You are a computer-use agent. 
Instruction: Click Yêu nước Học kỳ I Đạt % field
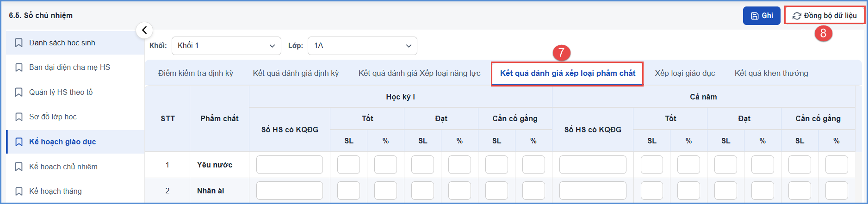click(459, 165)
